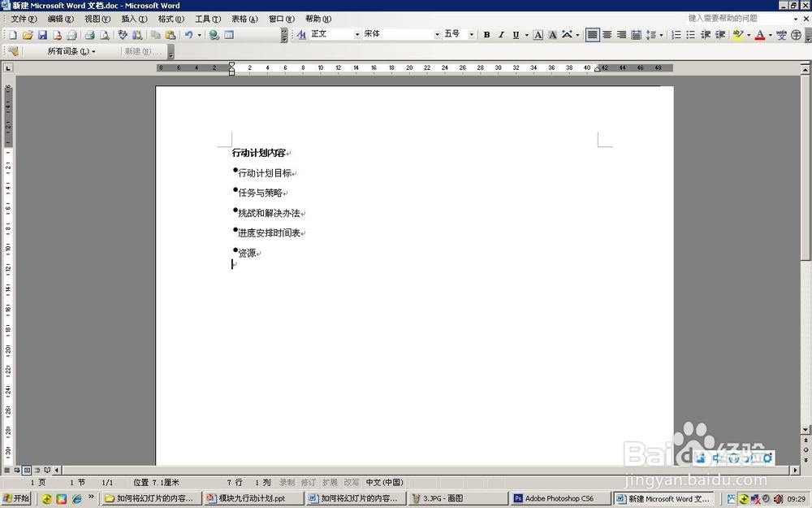Apply bulleted list formatting
The width and height of the screenshot is (812, 508).
pos(690,35)
